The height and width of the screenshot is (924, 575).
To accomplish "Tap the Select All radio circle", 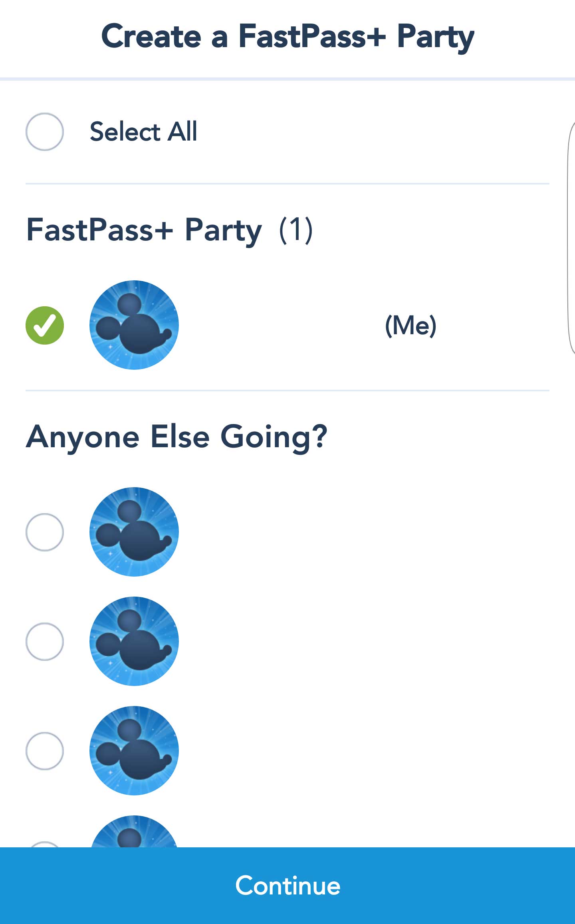I will [x=44, y=132].
